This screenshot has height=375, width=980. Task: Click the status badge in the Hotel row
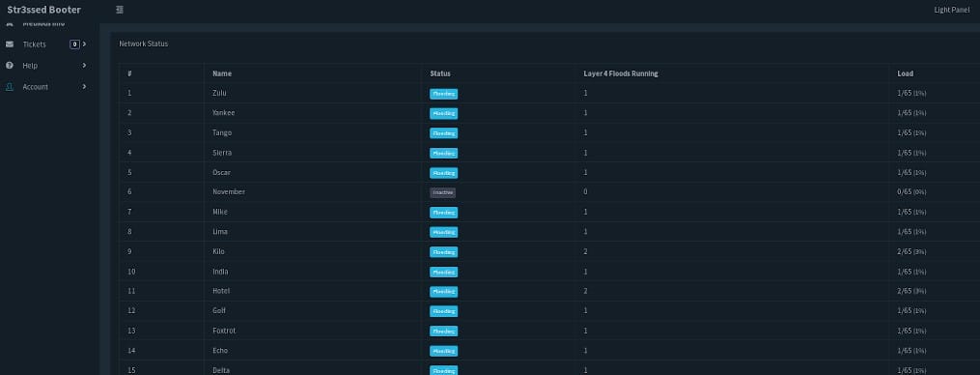click(444, 291)
